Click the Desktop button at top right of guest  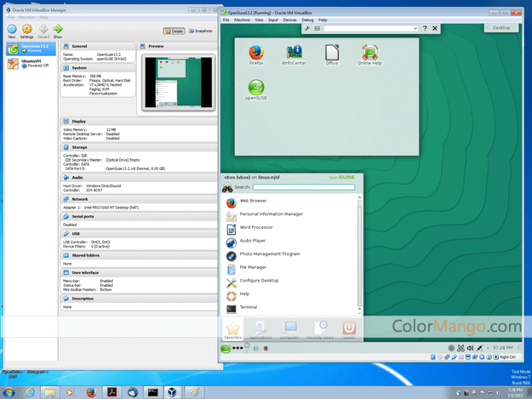pos(501,28)
